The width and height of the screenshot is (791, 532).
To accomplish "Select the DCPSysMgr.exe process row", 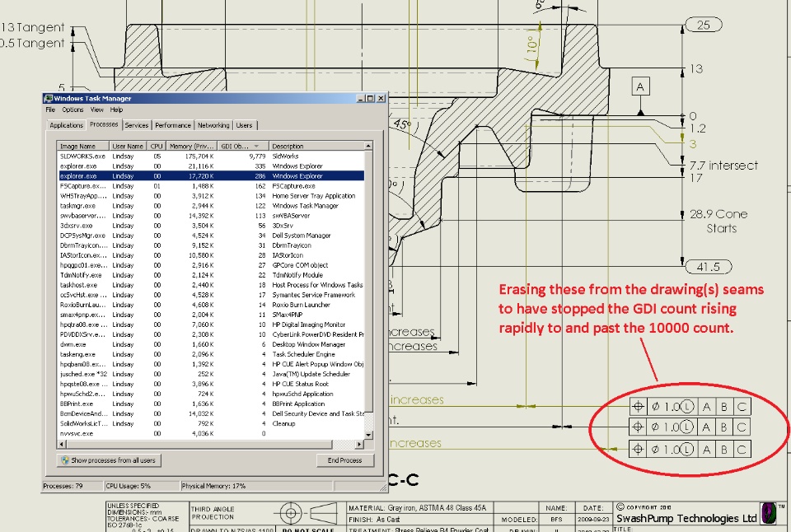I will click(x=210, y=236).
